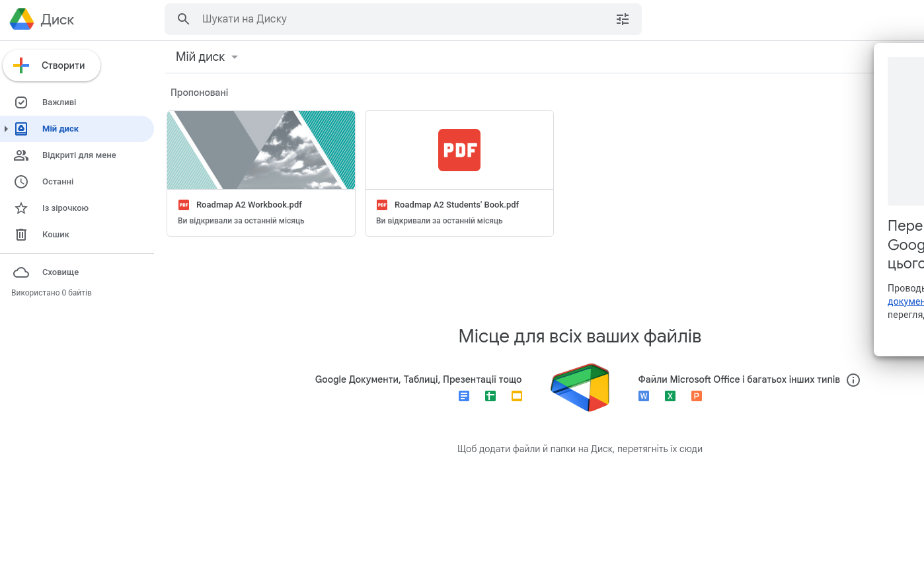This screenshot has height=587, width=924.
Task: Click the cloud icon next to Сховище
Action: [x=20, y=272]
